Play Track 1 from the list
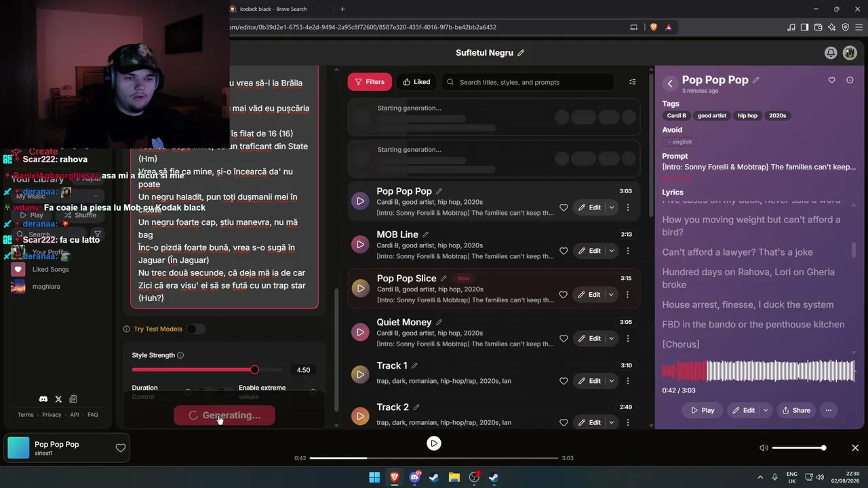The image size is (868, 488). tap(360, 374)
